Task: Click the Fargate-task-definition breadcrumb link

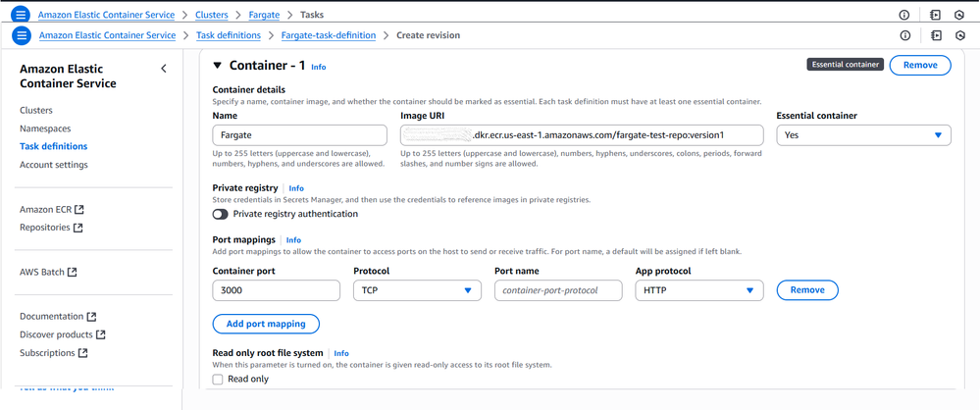Action: tap(329, 35)
